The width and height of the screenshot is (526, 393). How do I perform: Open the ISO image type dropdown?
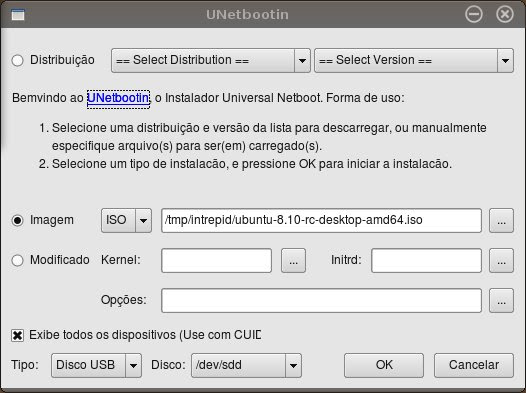(126, 220)
